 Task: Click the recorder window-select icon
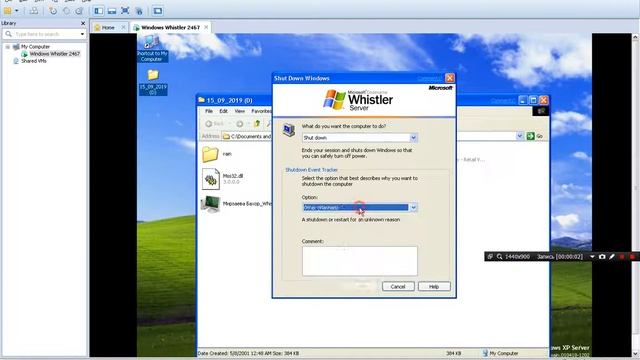[x=490, y=257]
